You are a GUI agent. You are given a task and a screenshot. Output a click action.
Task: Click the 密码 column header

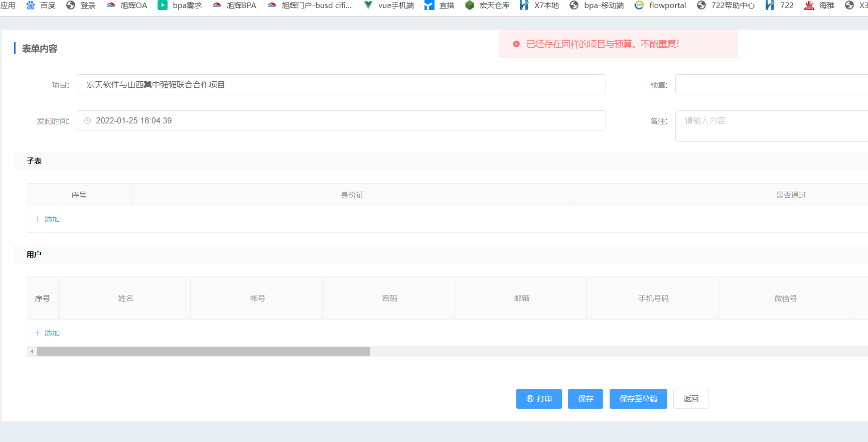pos(389,299)
